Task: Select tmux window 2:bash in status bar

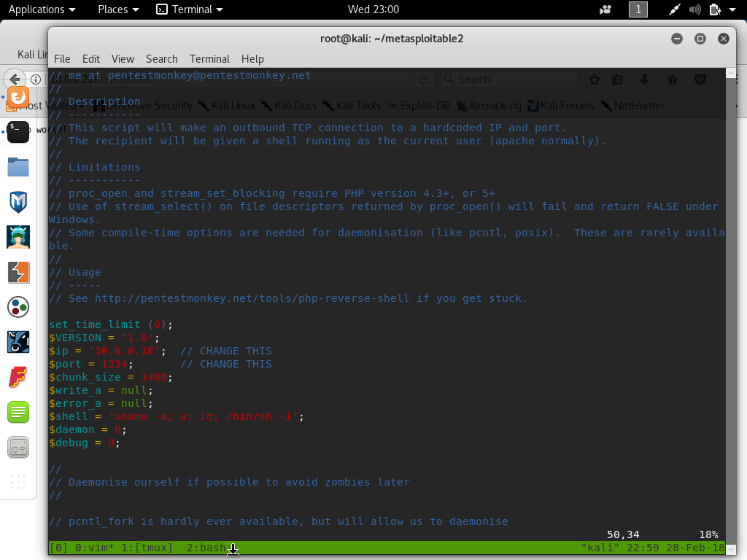Action: pyautogui.click(x=206, y=548)
